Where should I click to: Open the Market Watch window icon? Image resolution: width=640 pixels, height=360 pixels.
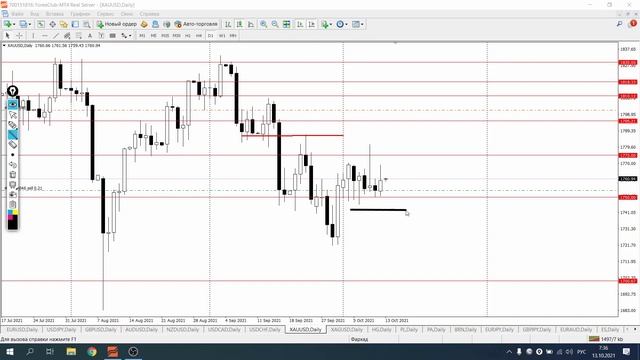[41, 24]
